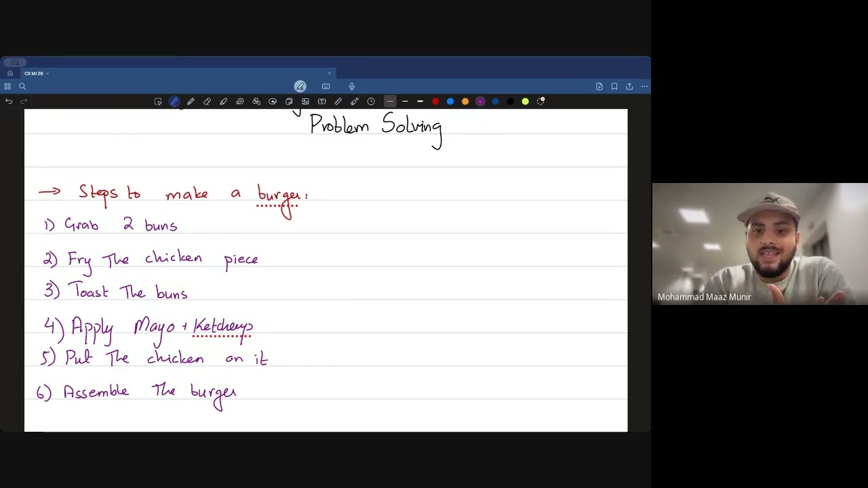Screen dimensions: 868x488
Task: Select the ruler tool
Action: 338,101
